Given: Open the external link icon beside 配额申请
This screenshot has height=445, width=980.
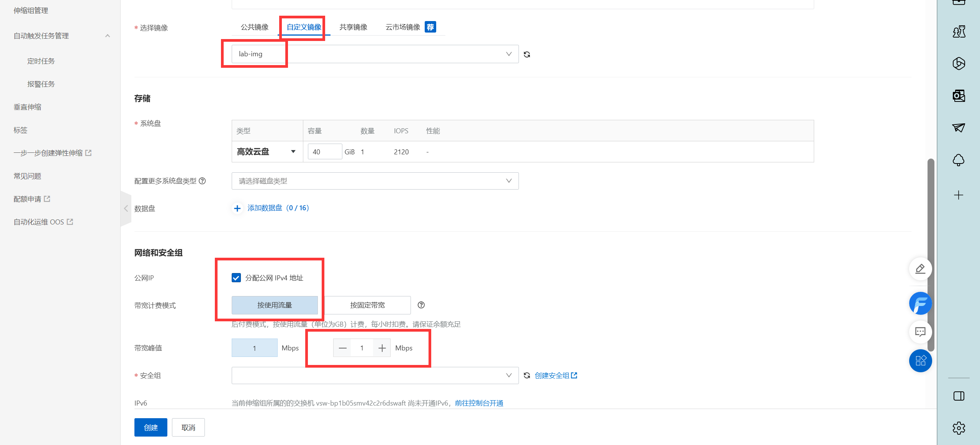Looking at the screenshot, I should 47,199.
